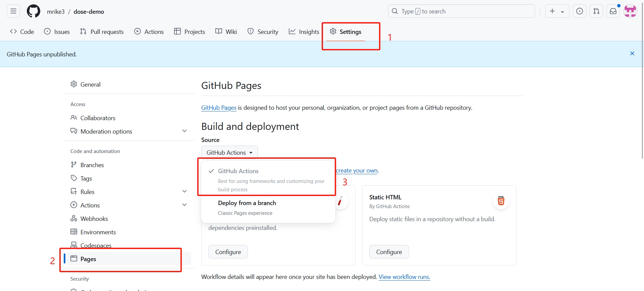The height and width of the screenshot is (291, 644).
Task: Expand the Rules sidebar section
Action: point(184,192)
